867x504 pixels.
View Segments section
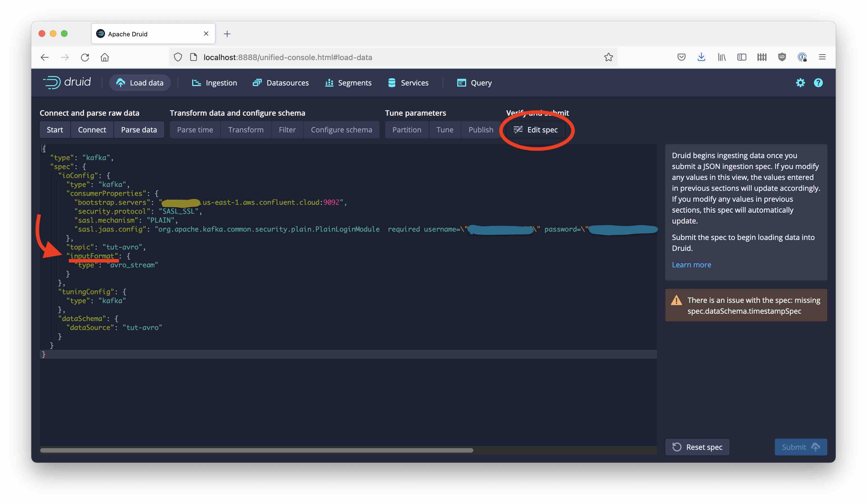[x=354, y=82]
